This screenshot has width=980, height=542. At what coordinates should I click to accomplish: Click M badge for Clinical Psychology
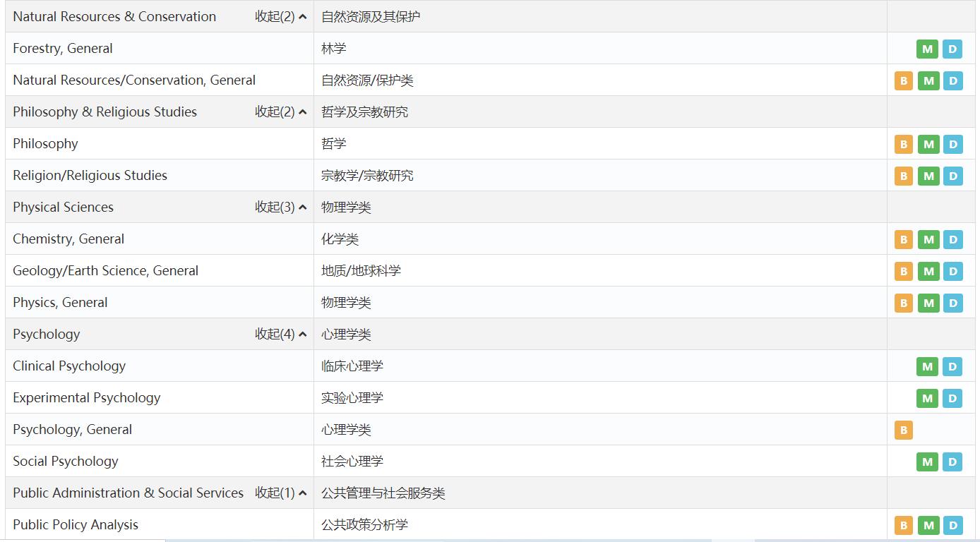click(x=928, y=366)
